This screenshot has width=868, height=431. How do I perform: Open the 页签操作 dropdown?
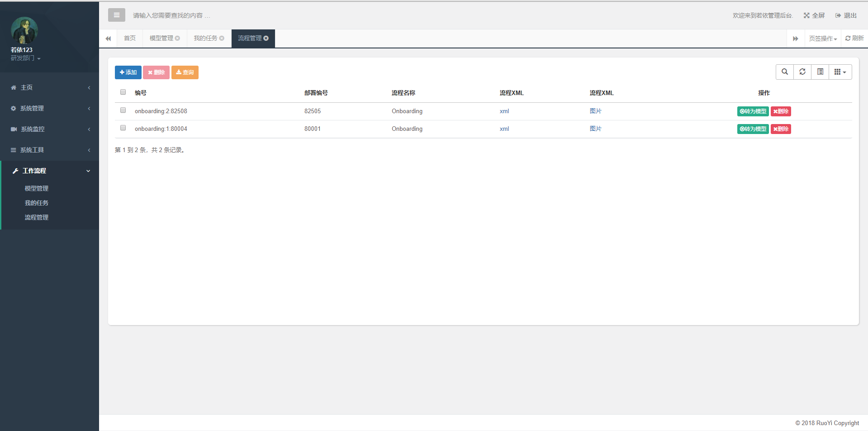[823, 38]
